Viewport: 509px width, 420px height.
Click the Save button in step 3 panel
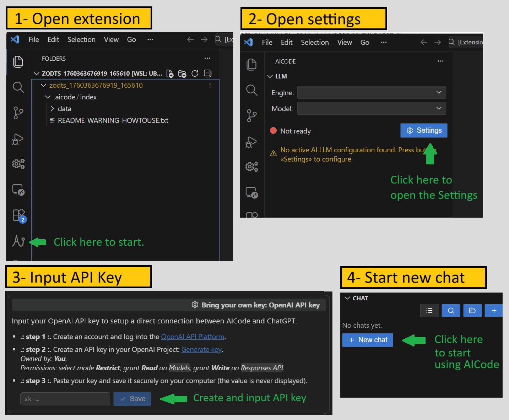coord(132,399)
